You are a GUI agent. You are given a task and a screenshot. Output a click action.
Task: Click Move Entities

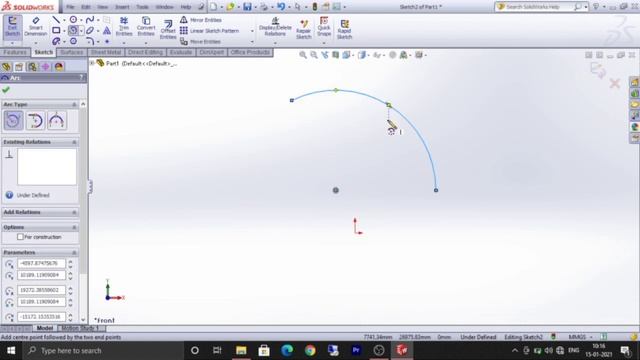pos(200,41)
